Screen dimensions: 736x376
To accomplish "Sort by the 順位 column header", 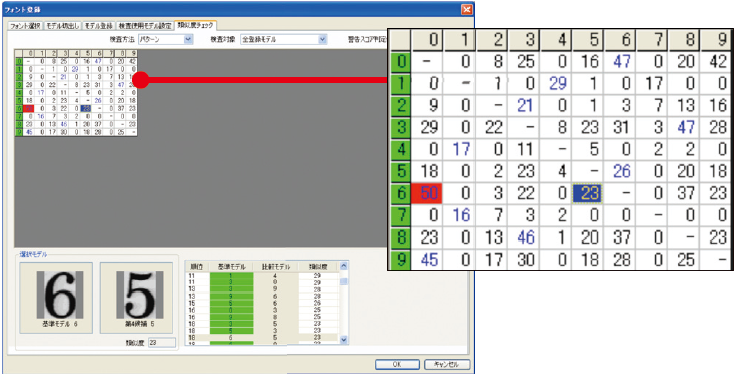I will pyautogui.click(x=197, y=266).
